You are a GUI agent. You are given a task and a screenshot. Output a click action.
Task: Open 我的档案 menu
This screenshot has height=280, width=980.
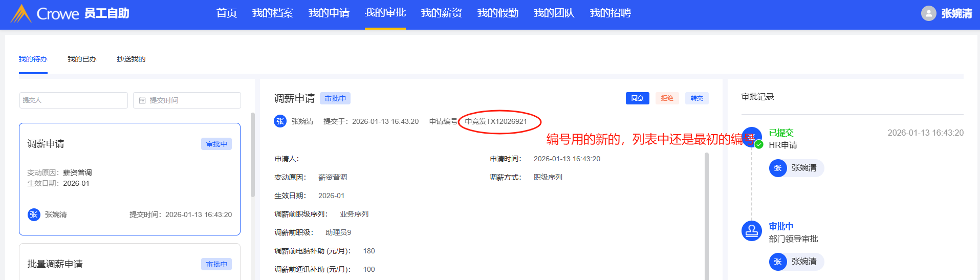[273, 13]
